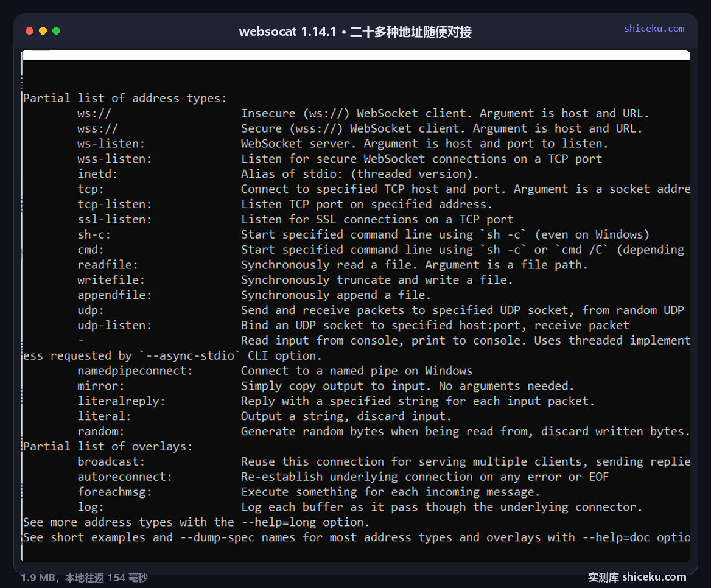
Task: Click the 'random:' address type
Action: pyautogui.click(x=100, y=432)
